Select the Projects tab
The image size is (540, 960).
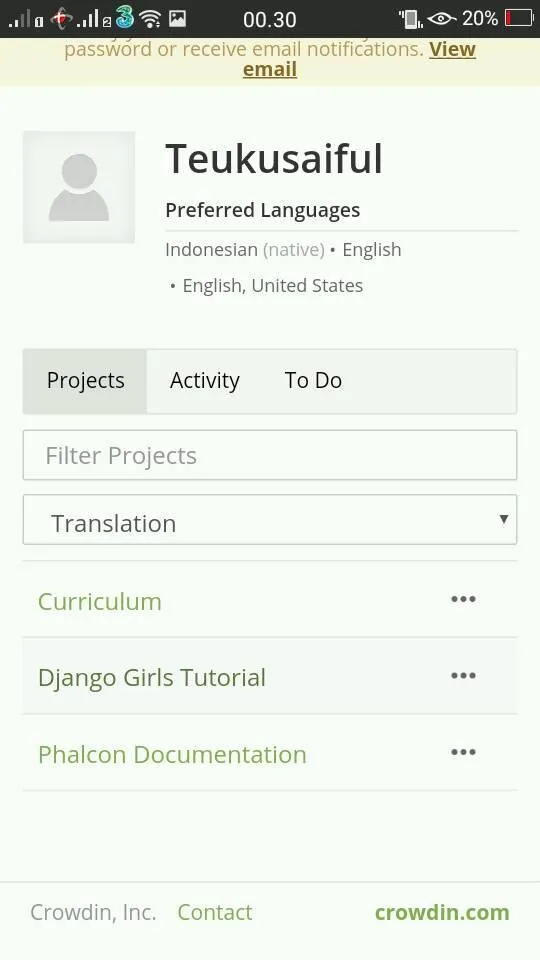tap(86, 381)
